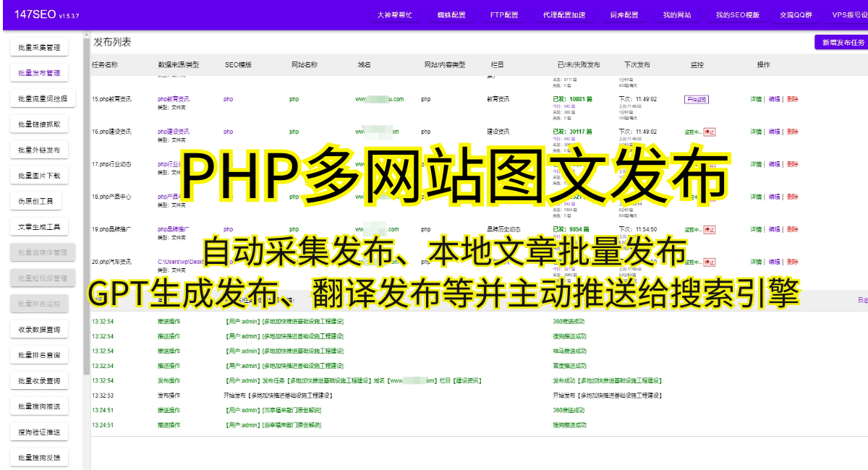Select 批量发布管理 sidebar item
This screenshot has width=868, height=470.
point(39,73)
